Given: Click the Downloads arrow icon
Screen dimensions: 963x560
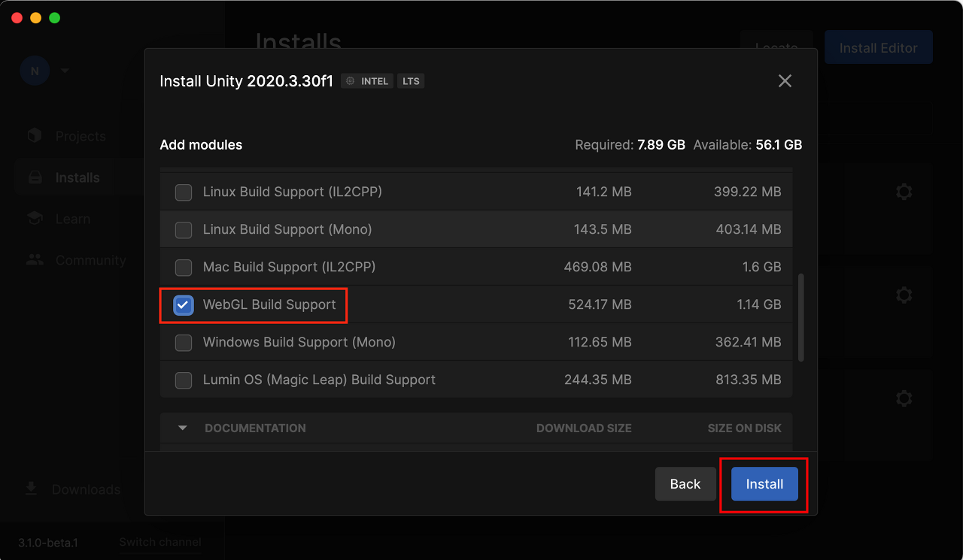Looking at the screenshot, I should pyautogui.click(x=31, y=489).
